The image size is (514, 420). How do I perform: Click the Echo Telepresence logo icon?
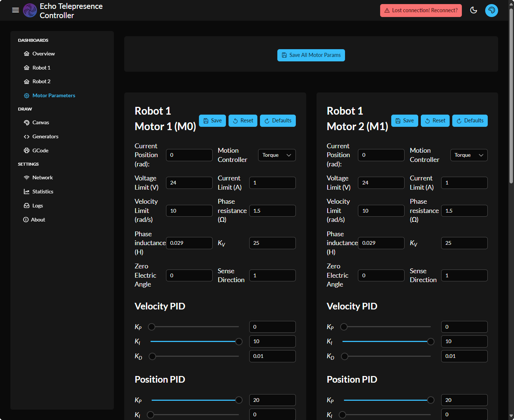30,10
